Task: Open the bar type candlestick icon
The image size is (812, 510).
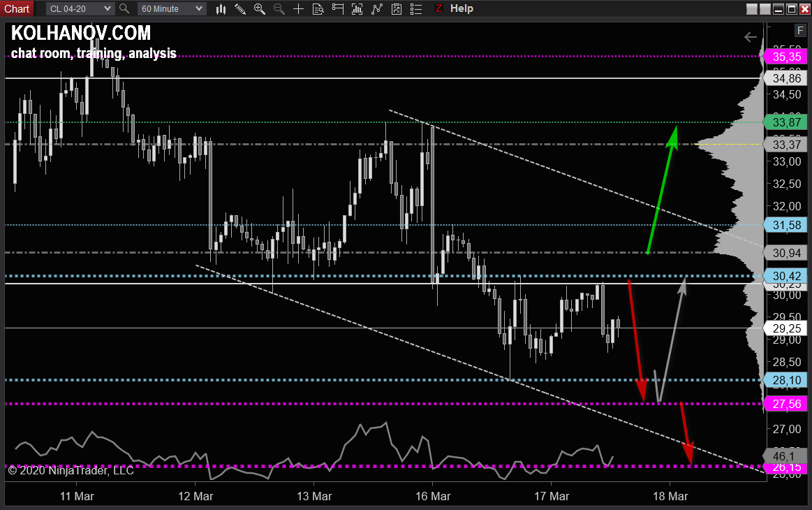Action: [221, 9]
